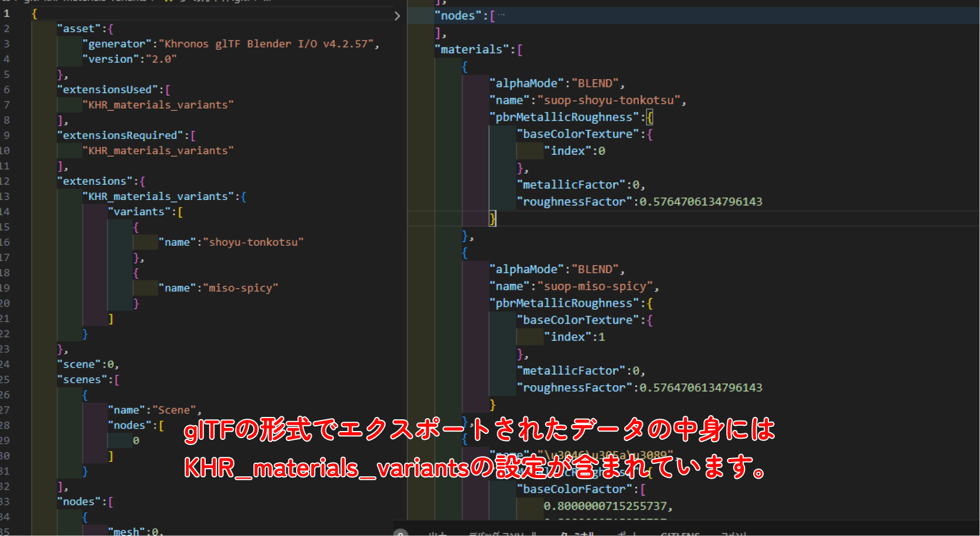
Task: Click the "version":"2.0" line
Action: [130, 59]
